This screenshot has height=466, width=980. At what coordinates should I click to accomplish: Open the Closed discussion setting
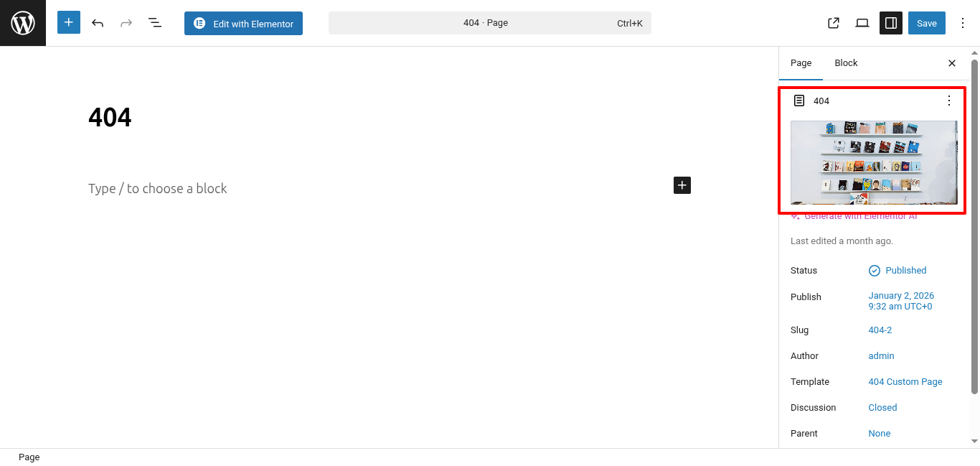point(882,408)
